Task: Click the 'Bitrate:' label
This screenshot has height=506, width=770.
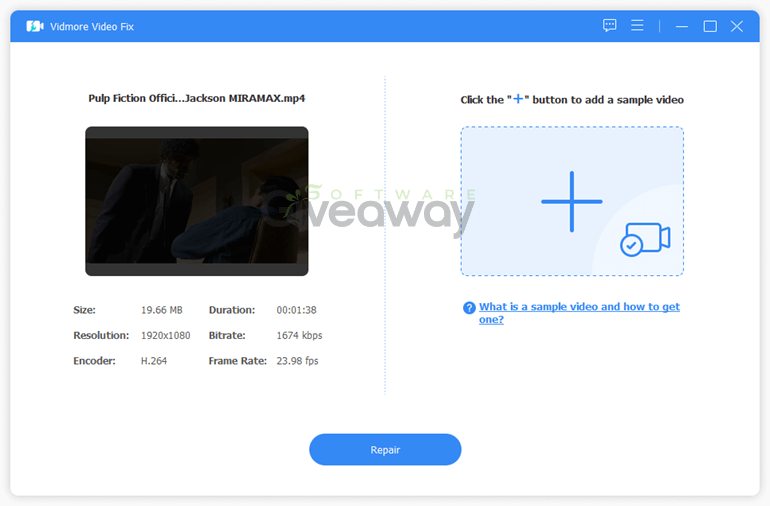Action: tap(227, 336)
